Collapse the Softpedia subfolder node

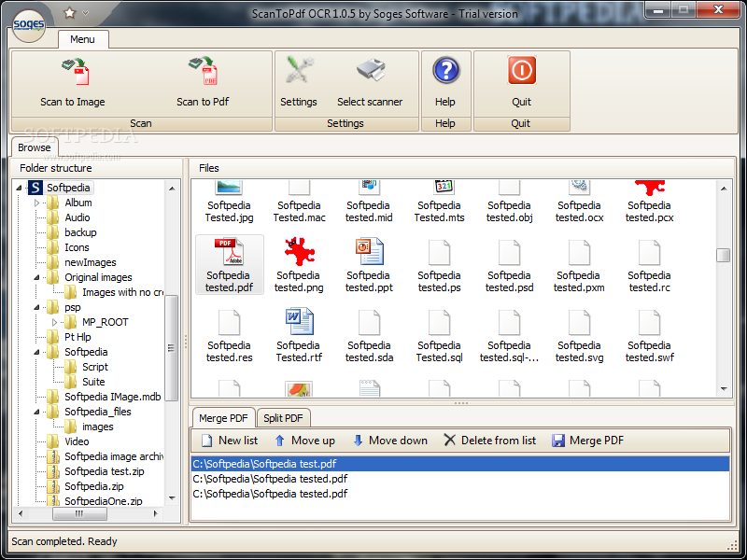pyautogui.click(x=37, y=353)
